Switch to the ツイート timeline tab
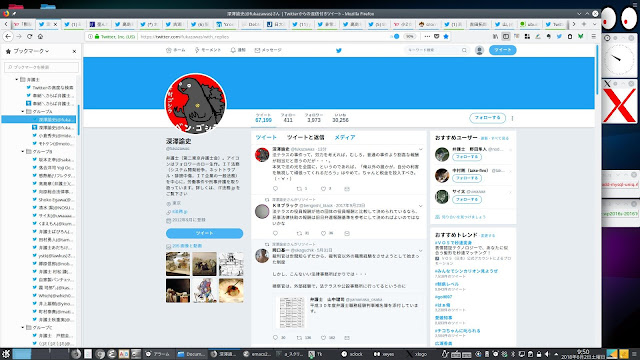Image resolution: width=640 pixels, height=360 pixels. click(x=266, y=138)
